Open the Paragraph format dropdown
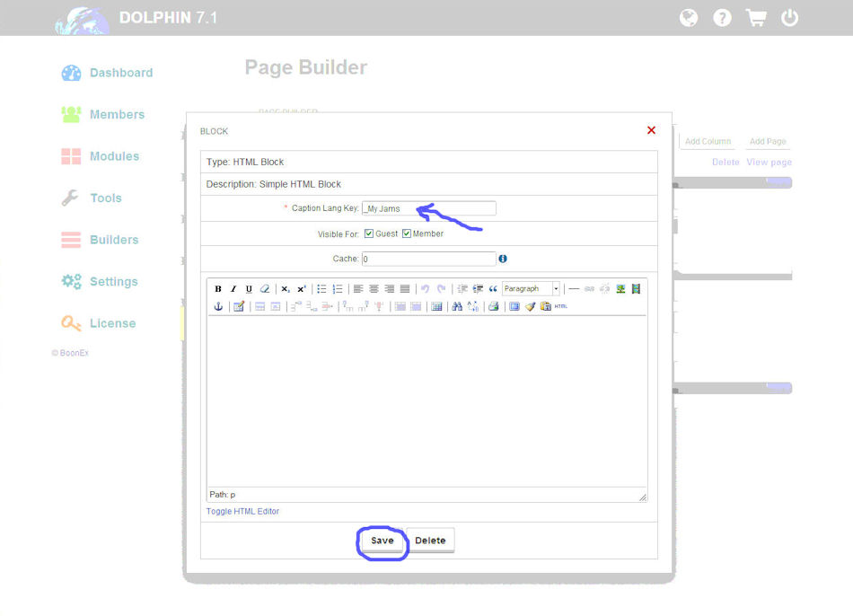 pos(531,289)
